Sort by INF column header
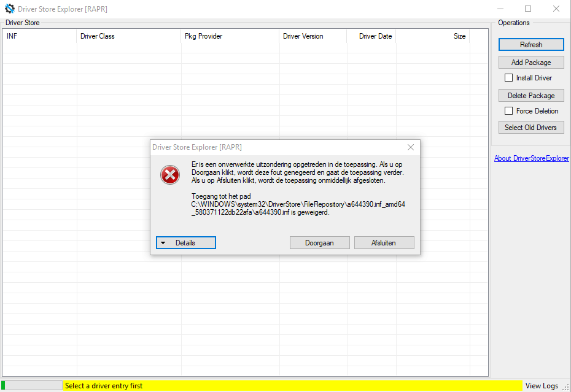Viewport: 571px width, 392px height. pyautogui.click(x=40, y=36)
